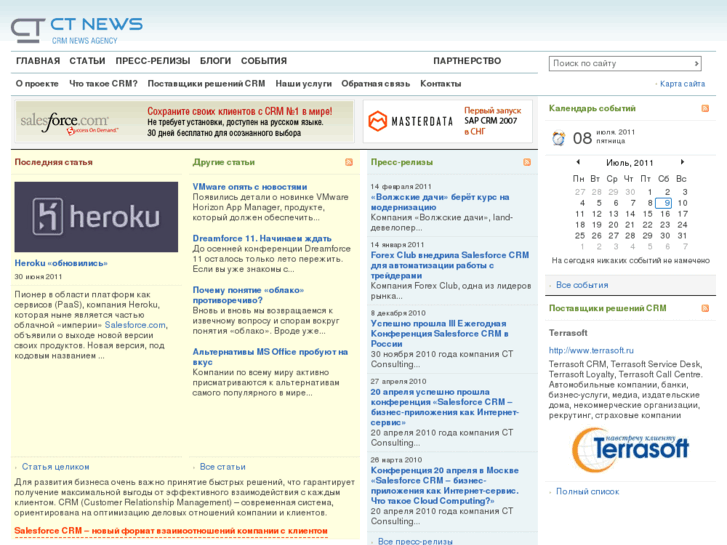
Task: Open the Карта сайта link
Action: tap(682, 84)
